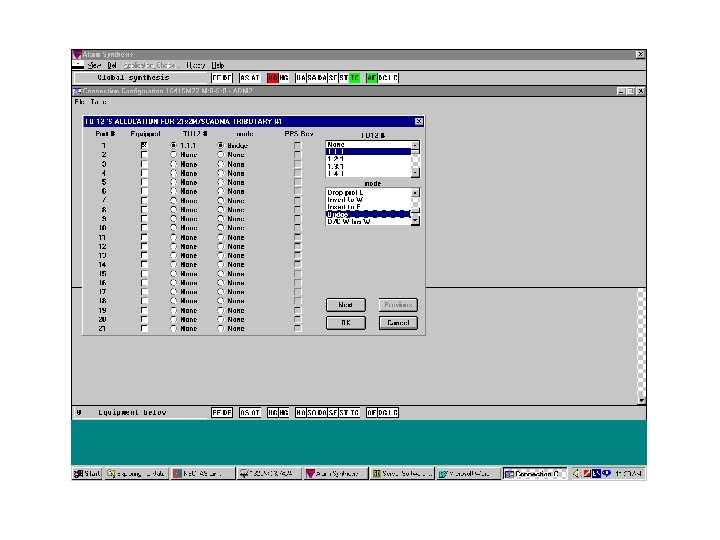The height and width of the screenshot is (540, 720).
Task: Select TU12 radio button for port 1
Action: (174, 146)
